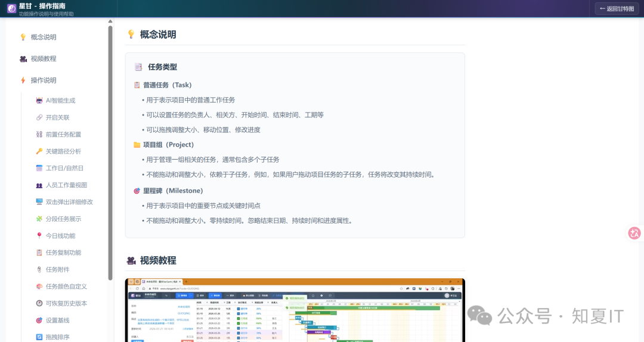Go to 开启关联 section
This screenshot has width=644, height=342.
pos(57,117)
